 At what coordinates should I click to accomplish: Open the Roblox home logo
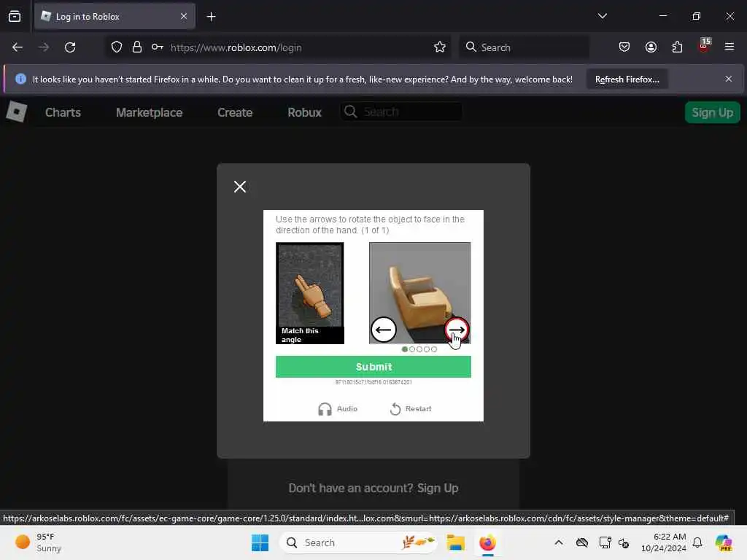[x=16, y=112]
